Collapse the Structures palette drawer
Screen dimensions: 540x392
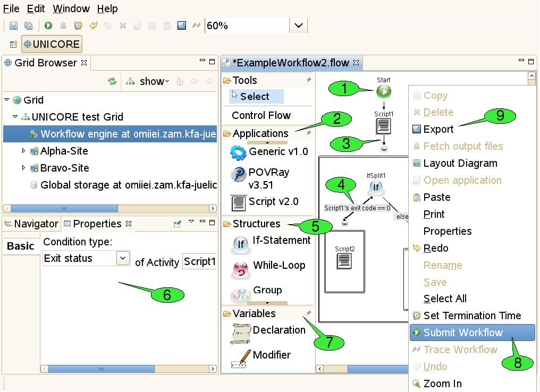[256, 224]
